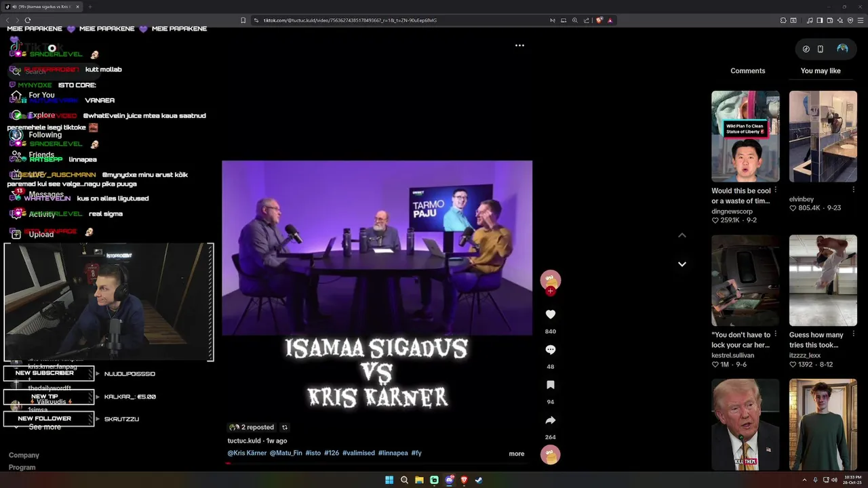The width and height of the screenshot is (868, 488).
Task: Click the video progress bar
Action: tap(377, 464)
